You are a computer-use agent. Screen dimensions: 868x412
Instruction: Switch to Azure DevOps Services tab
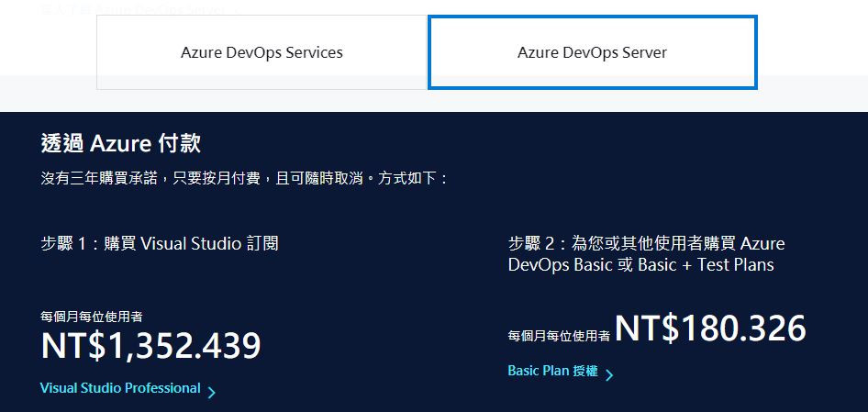(x=262, y=52)
